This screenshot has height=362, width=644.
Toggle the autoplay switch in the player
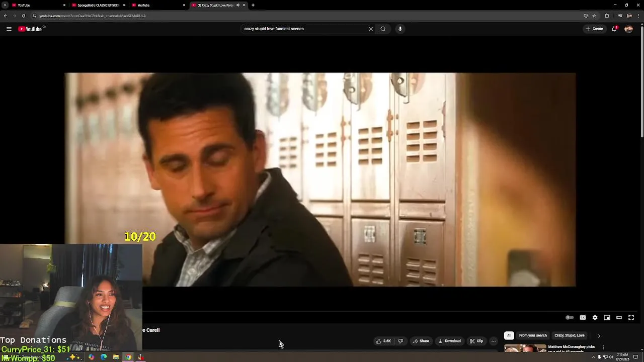click(570, 318)
